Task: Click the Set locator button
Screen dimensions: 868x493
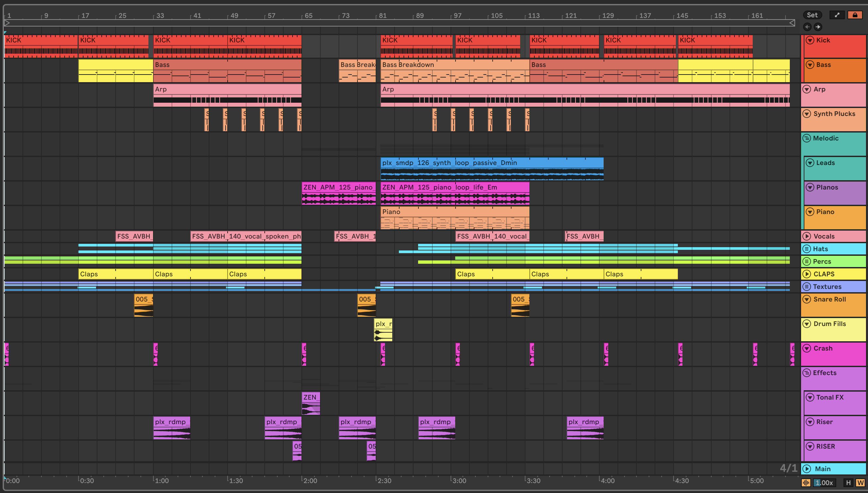Action: coord(812,15)
